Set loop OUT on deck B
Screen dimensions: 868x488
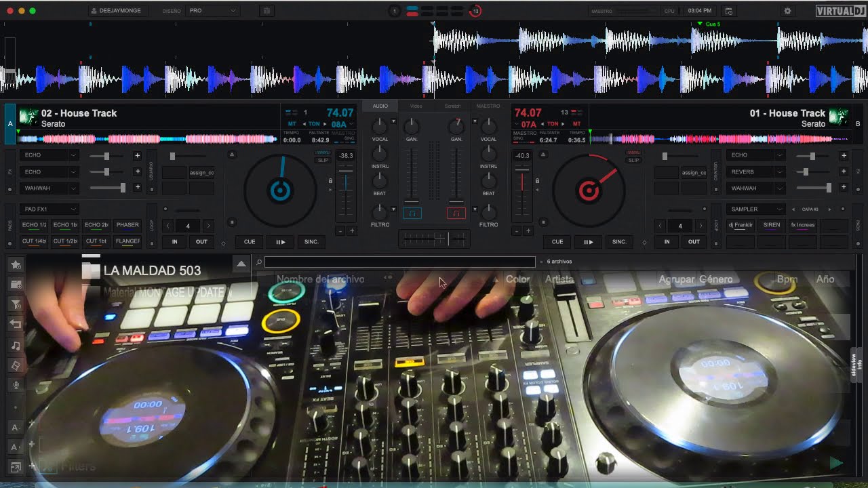(x=694, y=242)
